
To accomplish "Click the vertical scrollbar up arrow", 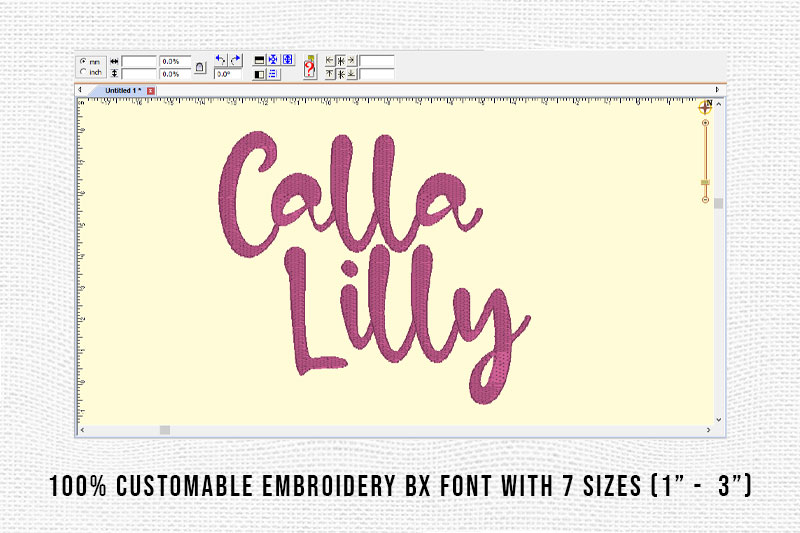I will [x=719, y=104].
